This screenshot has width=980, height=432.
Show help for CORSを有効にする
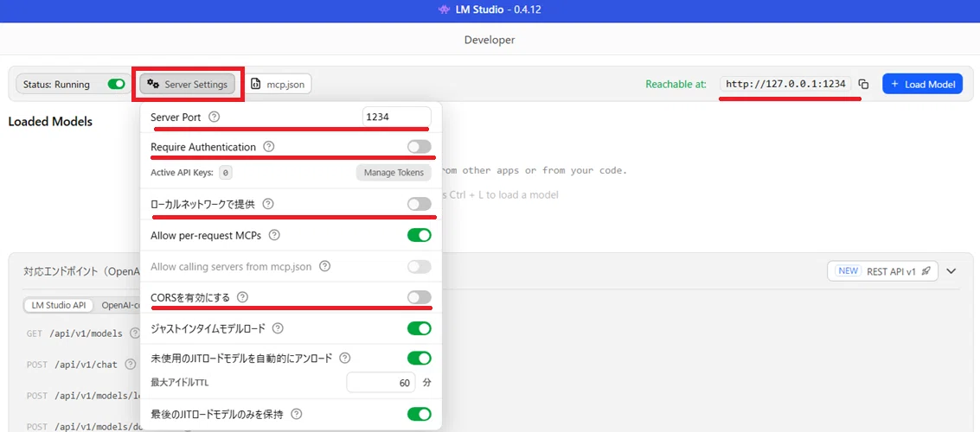[242, 298]
